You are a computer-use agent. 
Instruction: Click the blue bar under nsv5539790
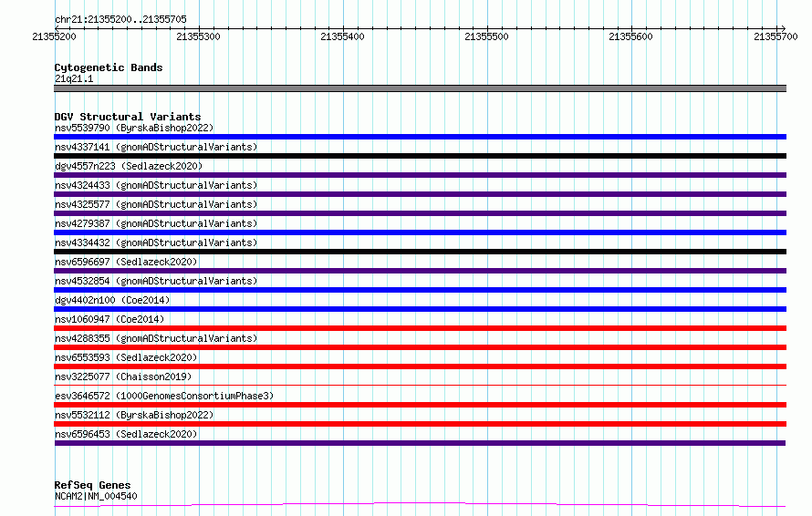click(420, 137)
